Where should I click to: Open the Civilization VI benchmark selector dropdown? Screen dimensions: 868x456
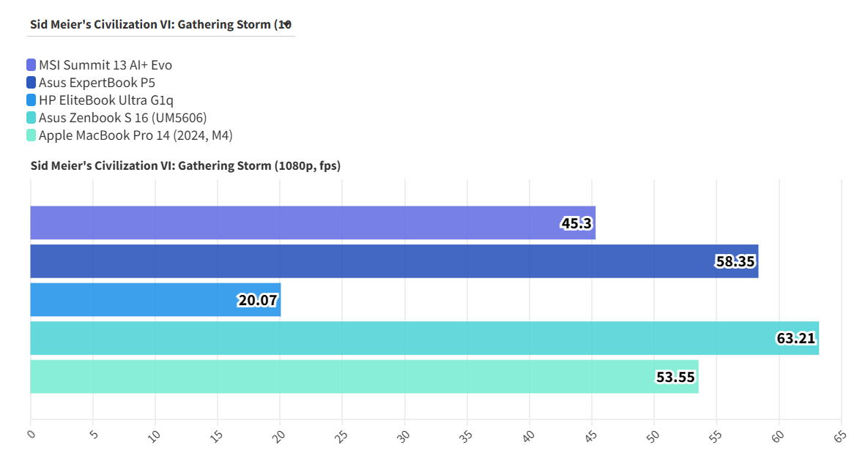(161, 24)
